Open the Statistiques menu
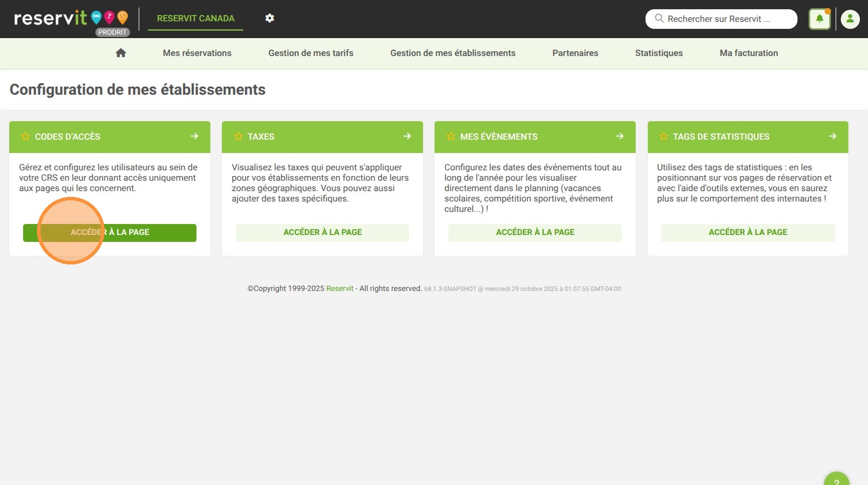 tap(659, 53)
